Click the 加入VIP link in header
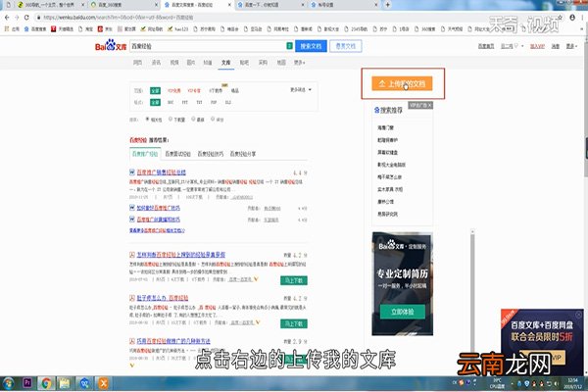This screenshot has width=588, height=392. [537, 46]
